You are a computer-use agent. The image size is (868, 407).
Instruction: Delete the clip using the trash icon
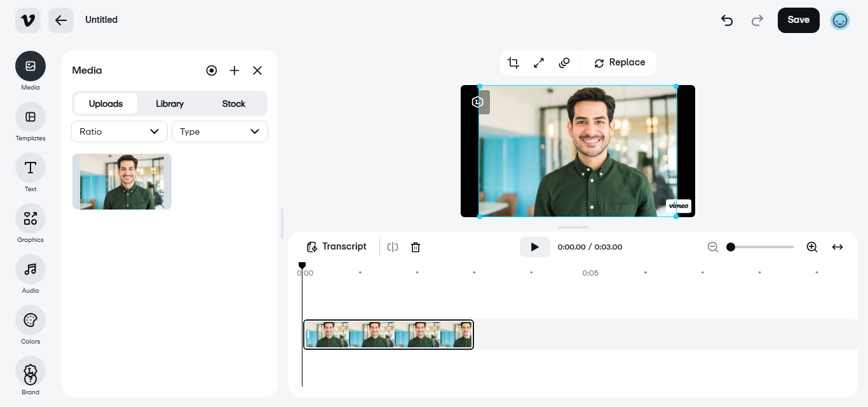point(416,246)
